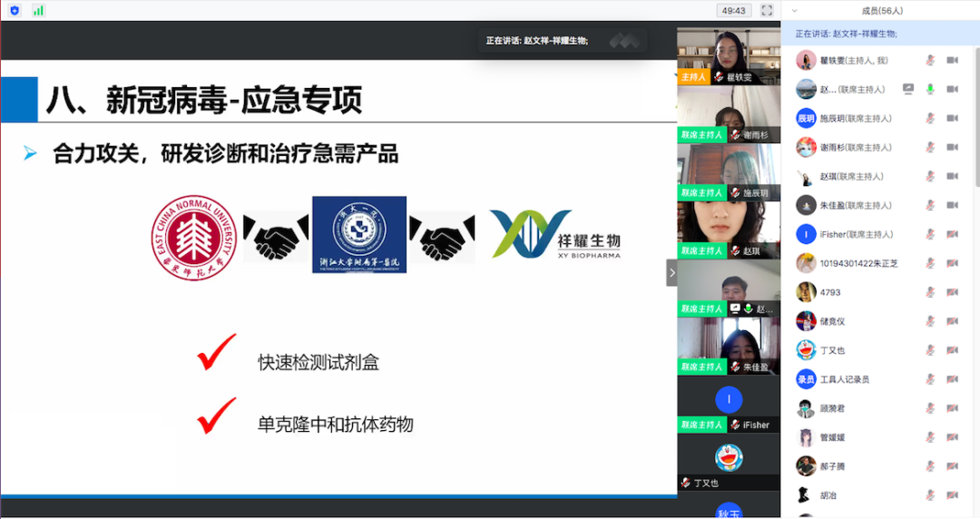This screenshot has height=519, width=980.
Task: Select member 谢雨杉(联席主持人) in list
Action: 878,147
